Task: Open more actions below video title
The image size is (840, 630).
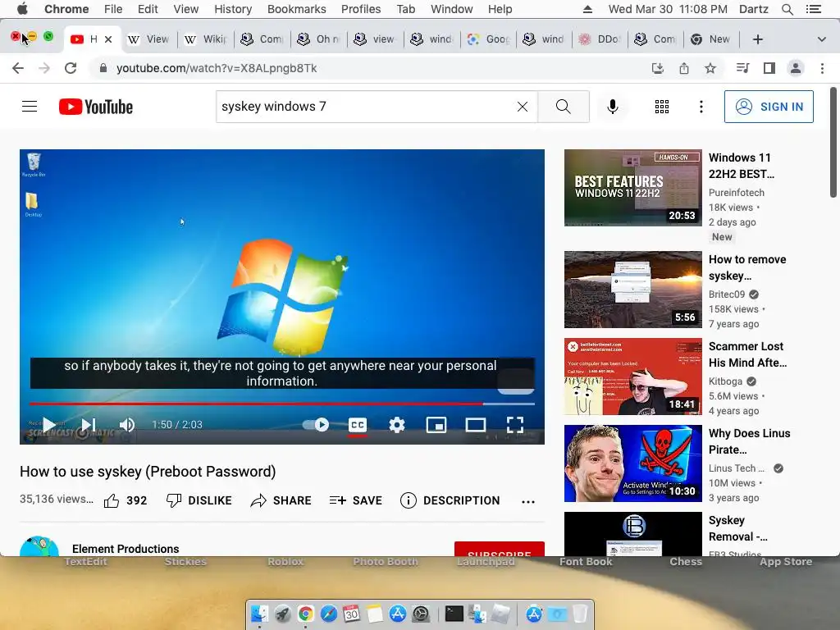Action: pyautogui.click(x=528, y=501)
